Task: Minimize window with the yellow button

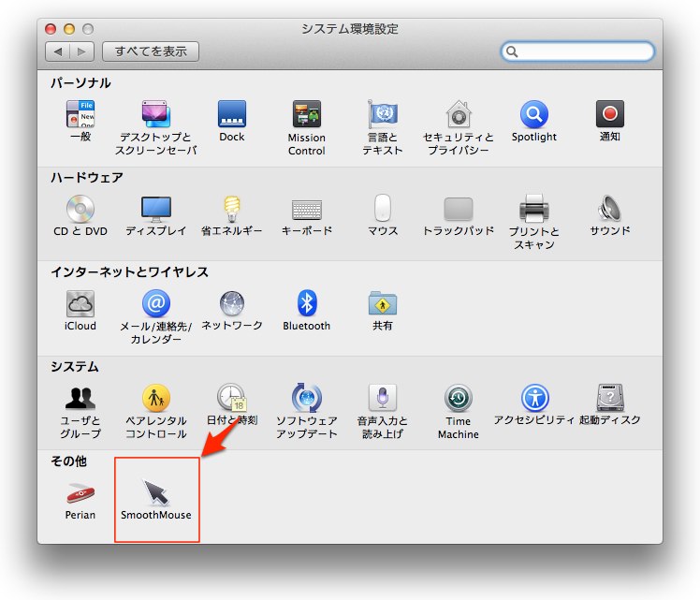Action: (x=69, y=29)
